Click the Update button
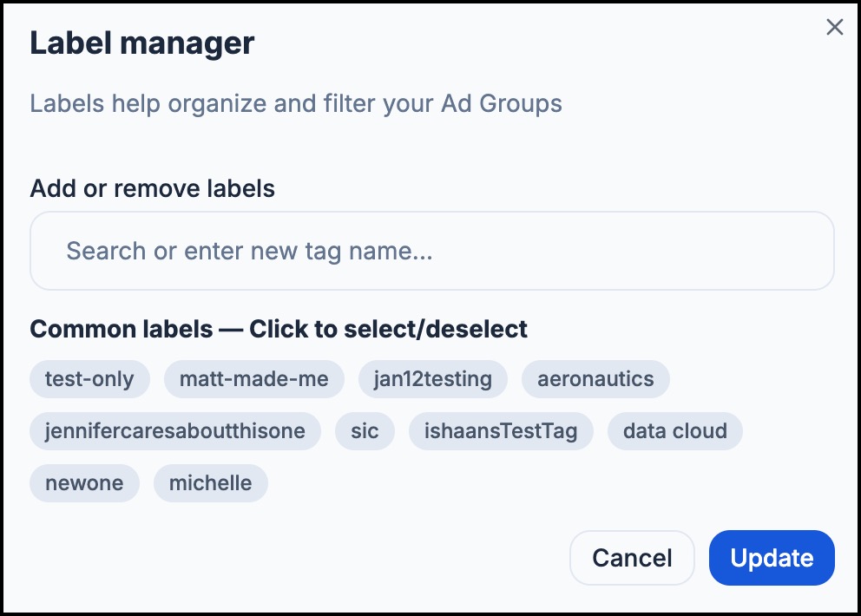Image resolution: width=861 pixels, height=616 pixels. (x=772, y=558)
